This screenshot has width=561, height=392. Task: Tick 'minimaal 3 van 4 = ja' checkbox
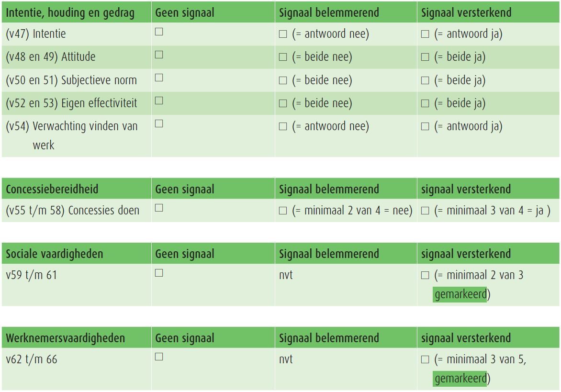pyautogui.click(x=425, y=211)
